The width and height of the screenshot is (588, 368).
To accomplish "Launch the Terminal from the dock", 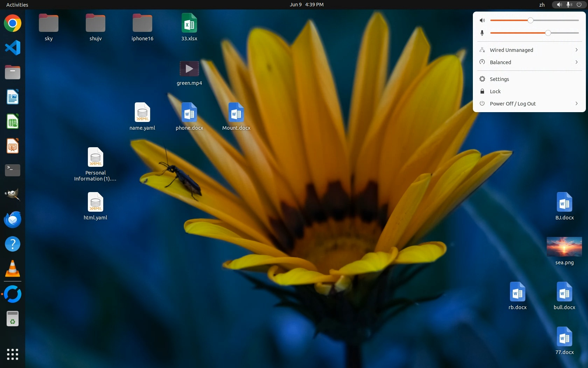I will [x=13, y=170].
